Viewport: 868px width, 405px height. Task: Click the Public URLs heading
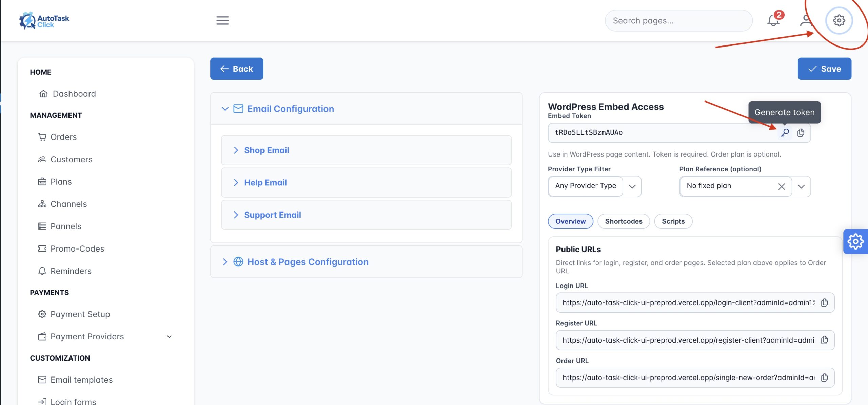(x=578, y=249)
